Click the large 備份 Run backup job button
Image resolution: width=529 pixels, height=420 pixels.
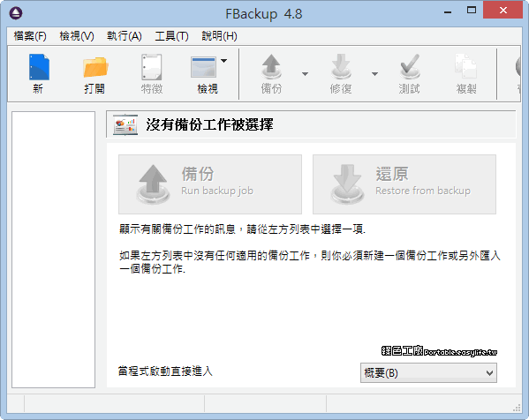210,184
